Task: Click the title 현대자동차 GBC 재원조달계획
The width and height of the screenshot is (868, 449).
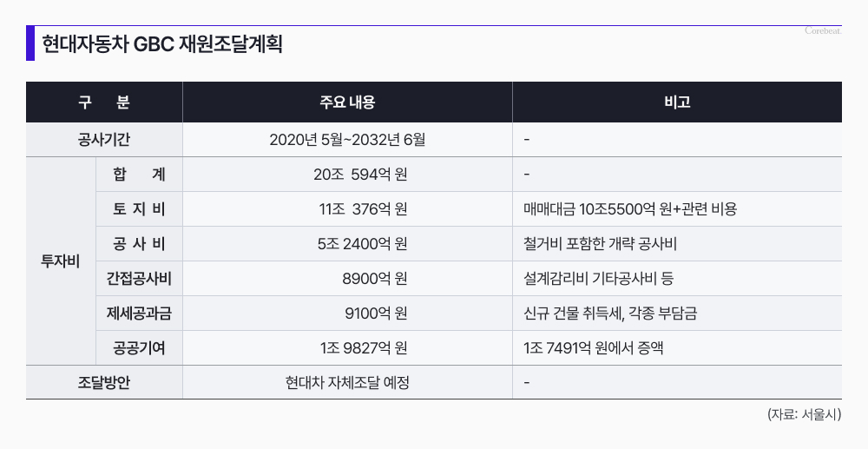Action: tap(162, 44)
